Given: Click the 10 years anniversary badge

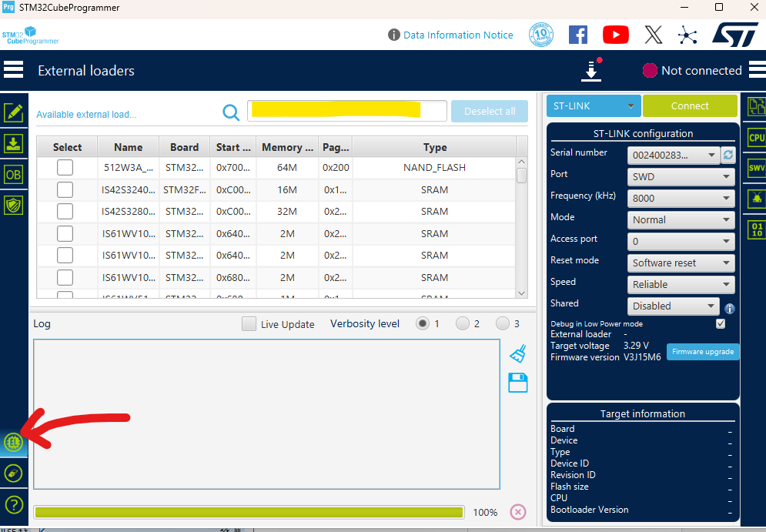Looking at the screenshot, I should [541, 35].
